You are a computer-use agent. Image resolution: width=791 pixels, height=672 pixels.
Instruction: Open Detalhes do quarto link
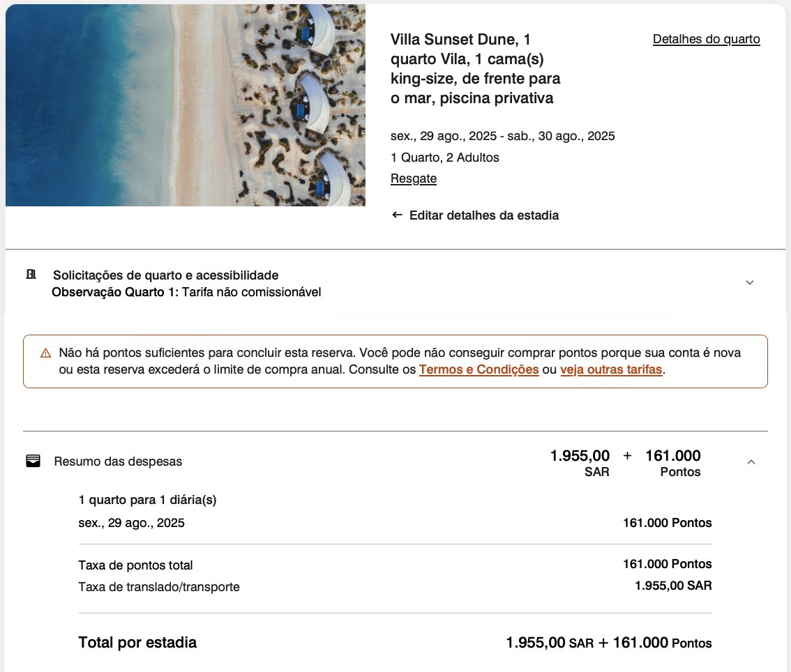pyautogui.click(x=706, y=39)
